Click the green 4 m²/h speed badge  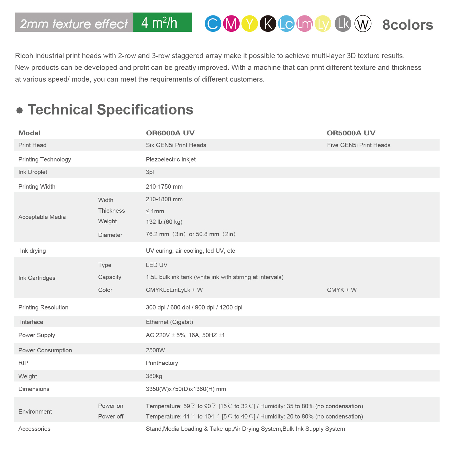[x=163, y=22]
